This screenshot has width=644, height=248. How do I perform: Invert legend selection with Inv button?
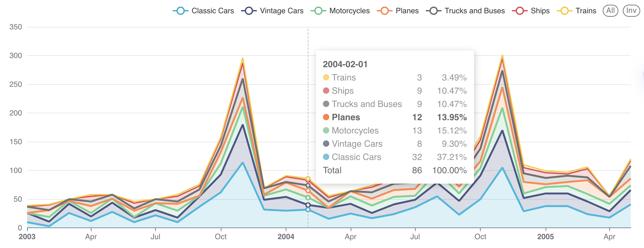(x=631, y=11)
